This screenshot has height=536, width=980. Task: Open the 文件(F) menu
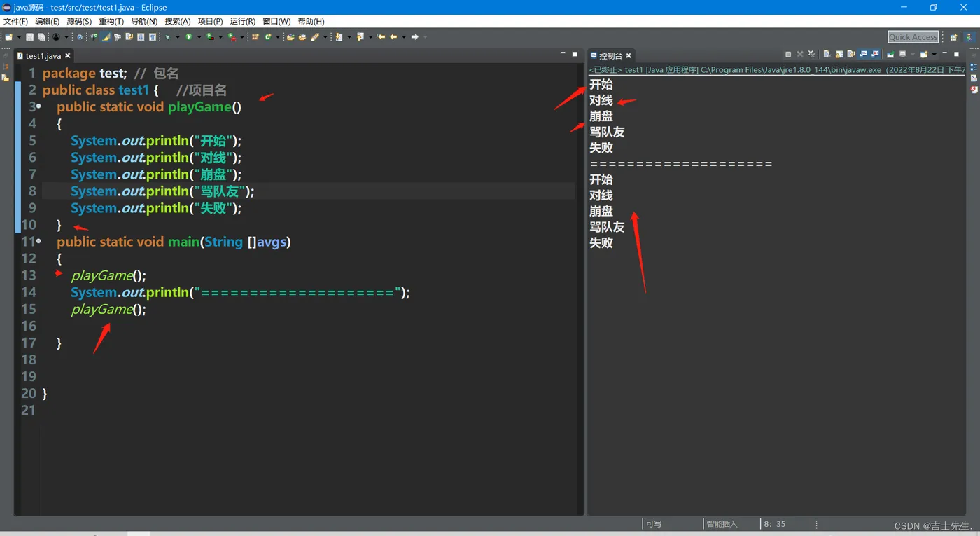click(x=15, y=21)
